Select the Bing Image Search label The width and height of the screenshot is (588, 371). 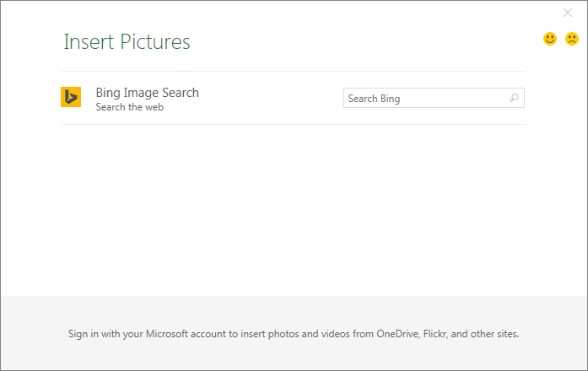click(x=147, y=93)
